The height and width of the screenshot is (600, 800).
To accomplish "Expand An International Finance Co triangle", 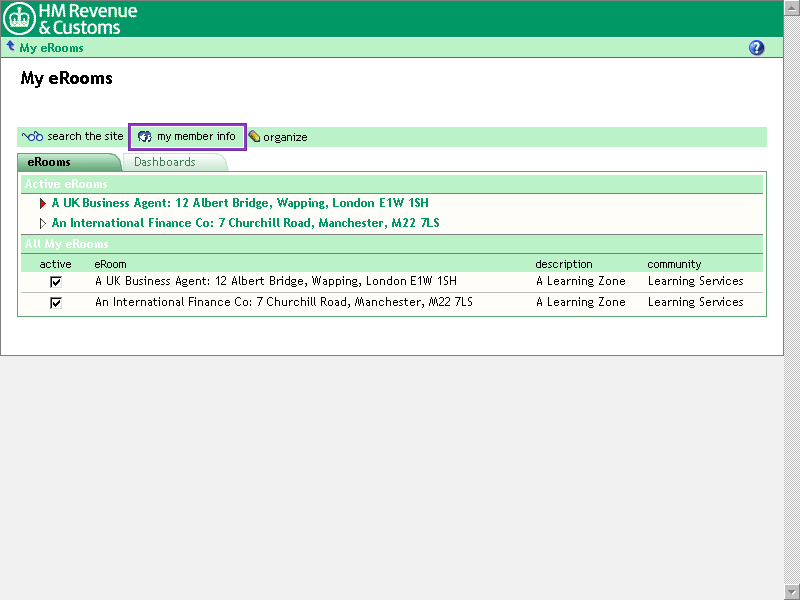I will tap(42, 223).
